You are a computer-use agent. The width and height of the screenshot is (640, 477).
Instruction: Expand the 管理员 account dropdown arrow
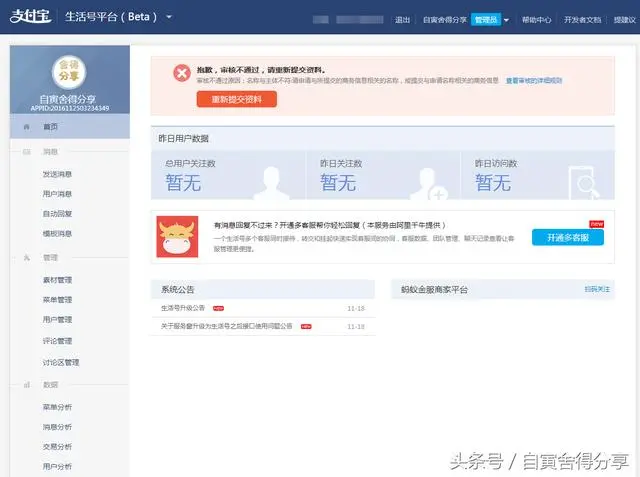506,20
